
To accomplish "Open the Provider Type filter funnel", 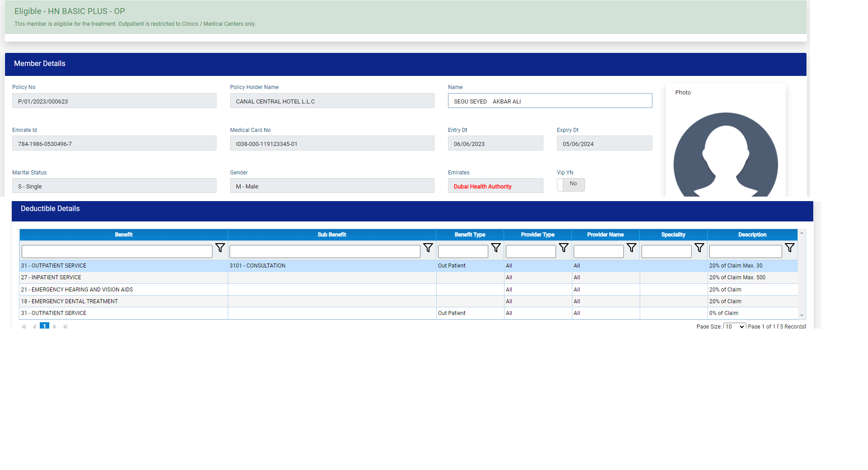I will [x=564, y=248].
